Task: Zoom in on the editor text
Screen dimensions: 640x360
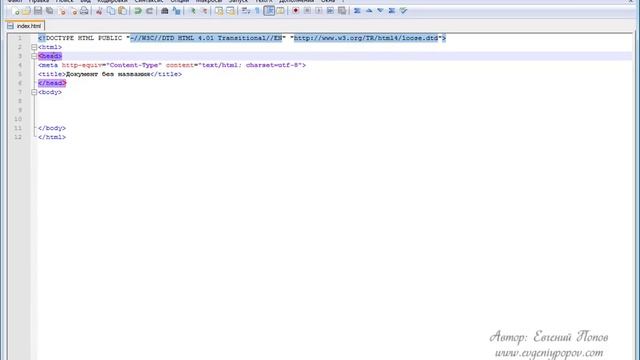Action: [192, 11]
